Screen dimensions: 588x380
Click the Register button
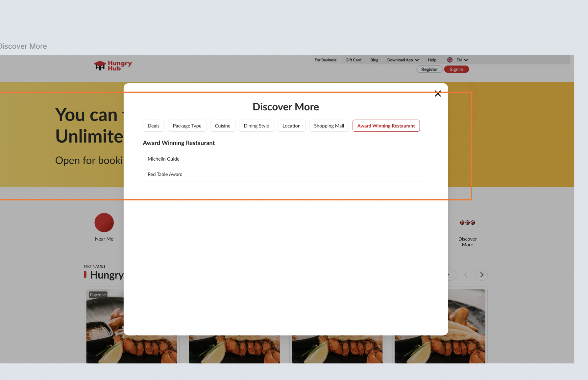point(429,69)
